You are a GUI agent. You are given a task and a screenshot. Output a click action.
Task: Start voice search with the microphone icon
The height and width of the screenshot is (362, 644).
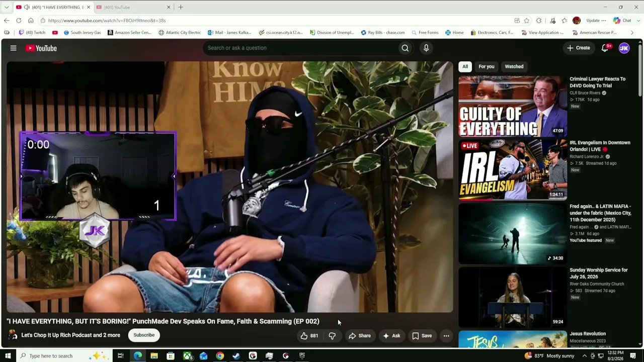(x=426, y=48)
